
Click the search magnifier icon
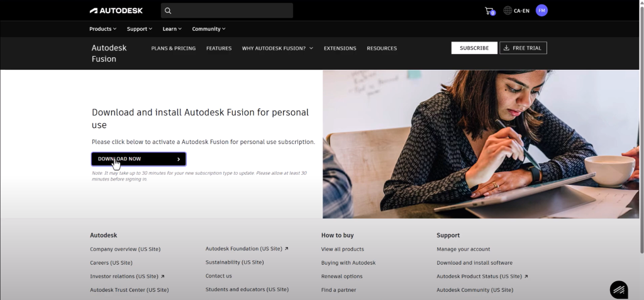pos(167,11)
